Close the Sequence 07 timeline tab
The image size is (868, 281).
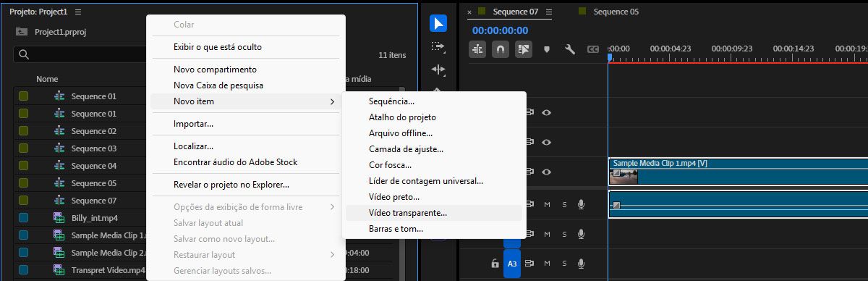[469, 12]
